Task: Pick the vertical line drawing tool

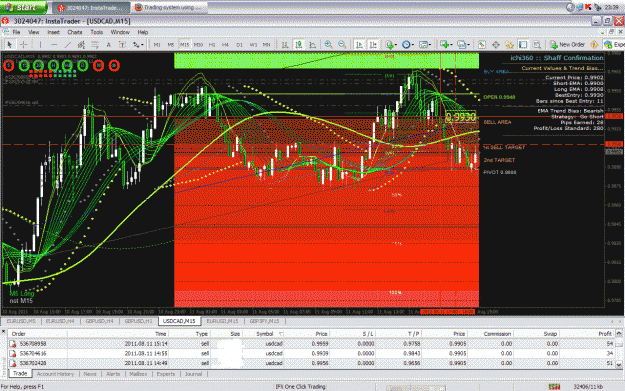Action: pyautogui.click(x=40, y=45)
